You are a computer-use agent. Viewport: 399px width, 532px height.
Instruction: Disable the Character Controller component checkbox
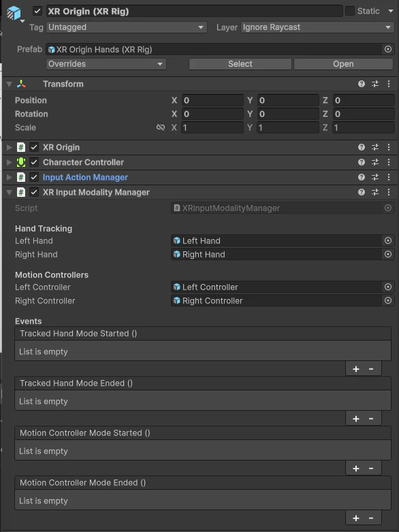[x=34, y=162]
